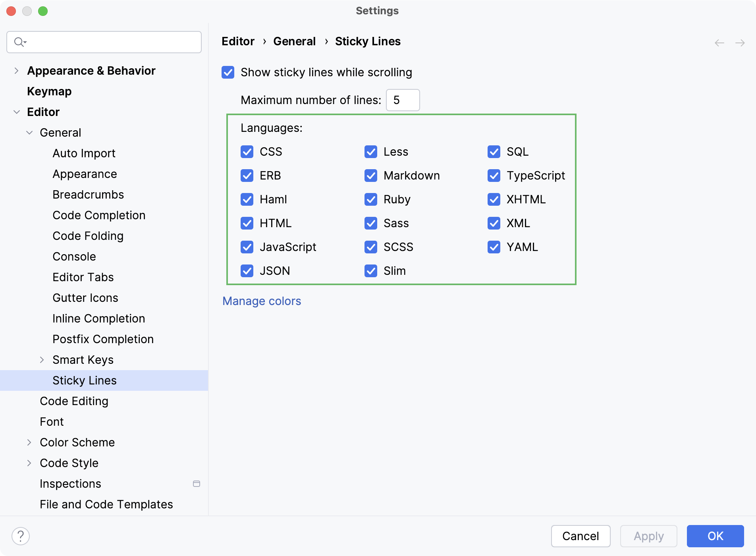Expand the Code Style section
The width and height of the screenshot is (756, 556).
pos(29,463)
